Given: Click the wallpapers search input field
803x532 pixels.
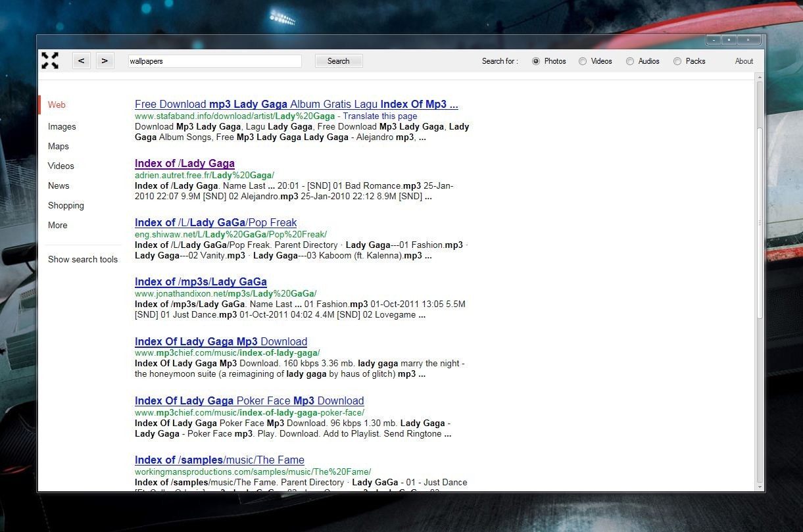Looking at the screenshot, I should coord(214,61).
